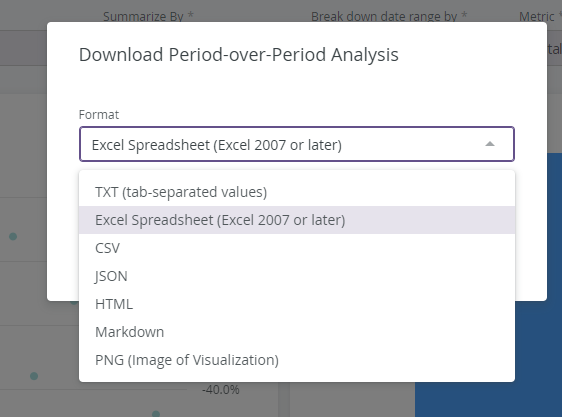Open the Format combo box field

click(297, 144)
